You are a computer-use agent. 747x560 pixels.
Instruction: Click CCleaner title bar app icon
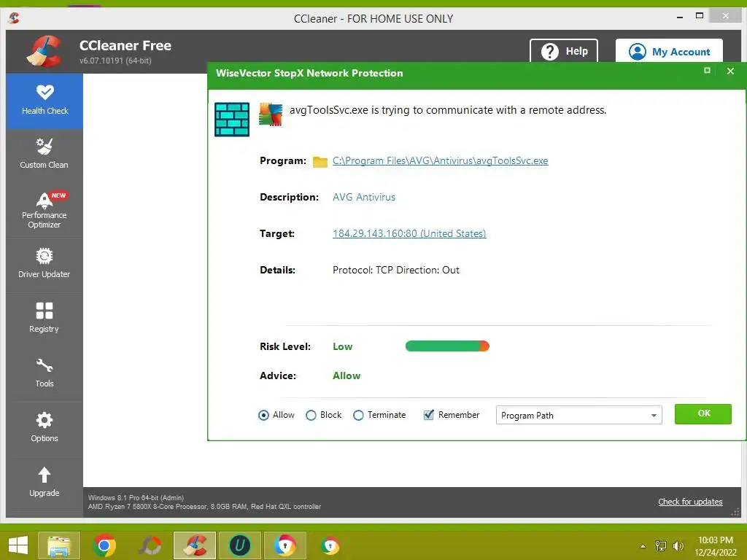click(x=15, y=18)
